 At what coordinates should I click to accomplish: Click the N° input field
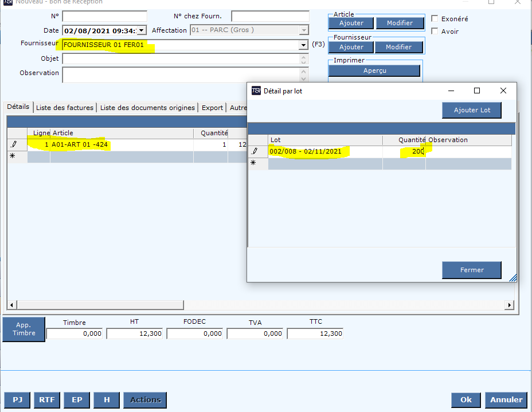click(x=105, y=16)
